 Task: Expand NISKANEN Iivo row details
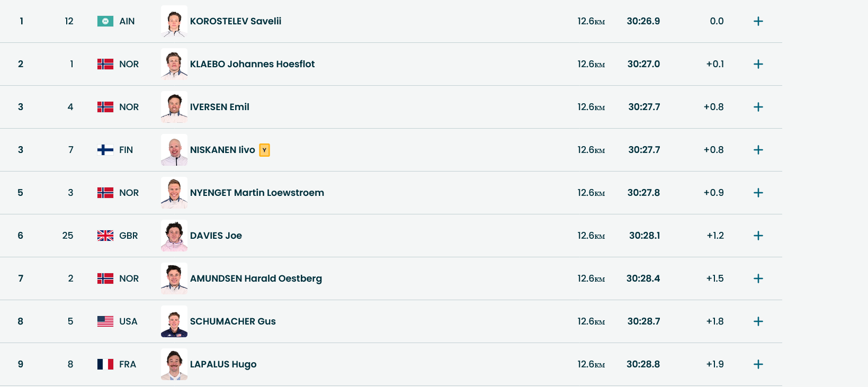click(758, 150)
